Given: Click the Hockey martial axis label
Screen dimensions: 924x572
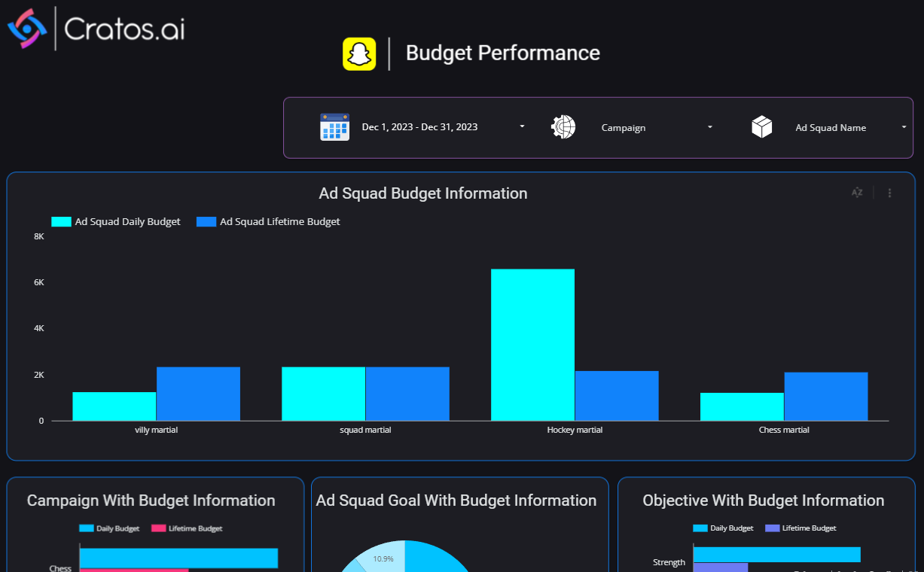Looking at the screenshot, I should [x=575, y=430].
